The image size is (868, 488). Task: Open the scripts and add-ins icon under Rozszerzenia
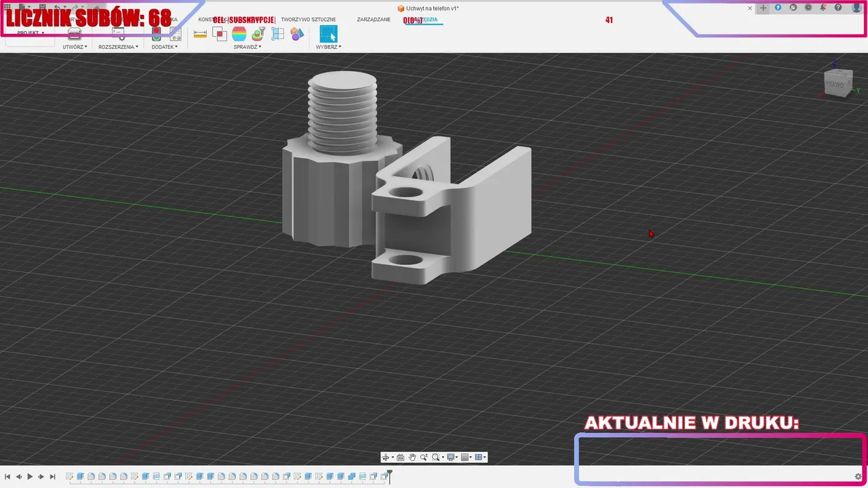coord(117,33)
